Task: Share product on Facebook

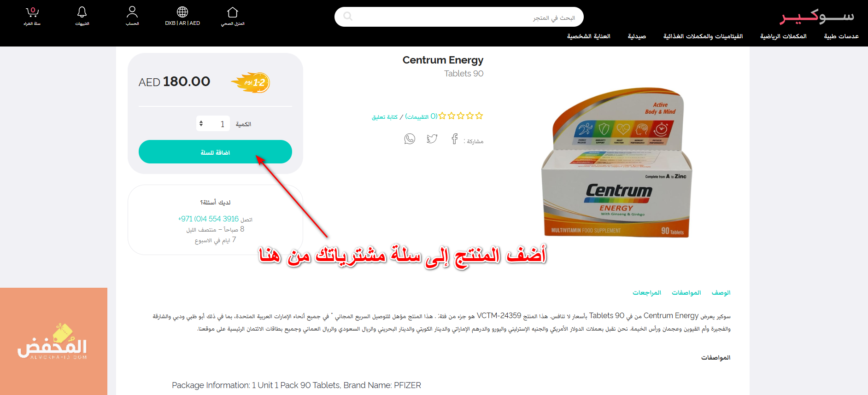Action: click(x=455, y=139)
